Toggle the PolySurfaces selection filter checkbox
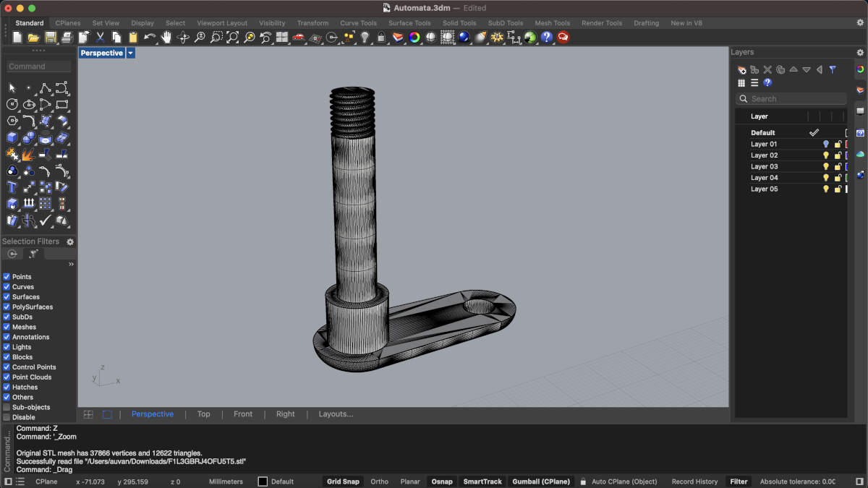The width and height of the screenshot is (868, 488). click(7, 307)
